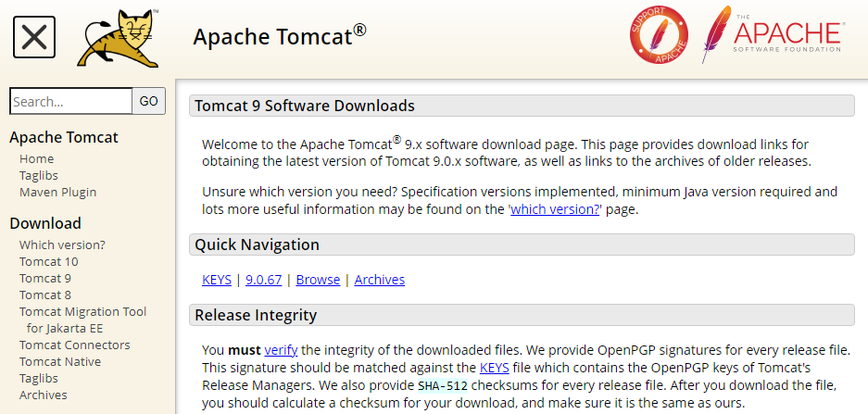Viewport: 868px width, 414px height.
Task: Go to Tomcat 10 downloads
Action: (49, 261)
